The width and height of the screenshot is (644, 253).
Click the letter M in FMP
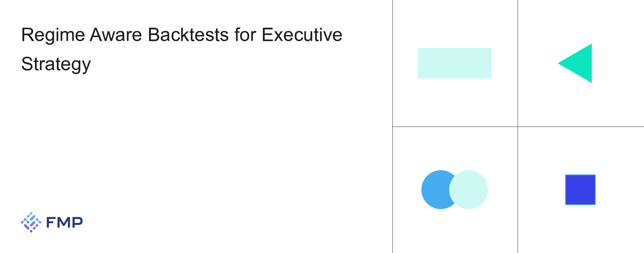pyautogui.click(x=64, y=222)
